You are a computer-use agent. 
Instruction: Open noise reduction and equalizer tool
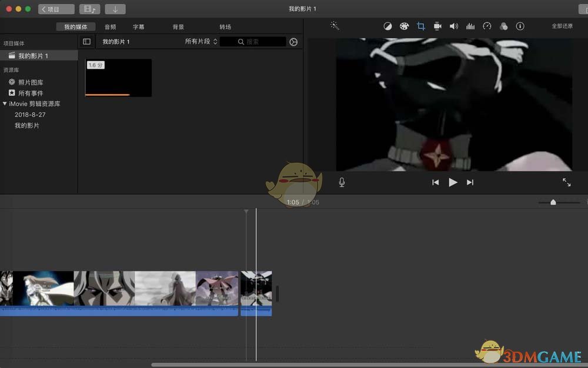coord(470,26)
